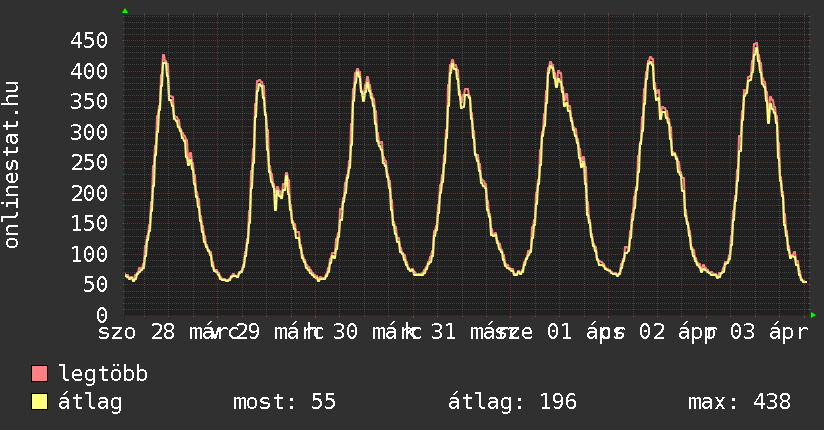Click the yellow átlag legend swatch

(x=40, y=402)
